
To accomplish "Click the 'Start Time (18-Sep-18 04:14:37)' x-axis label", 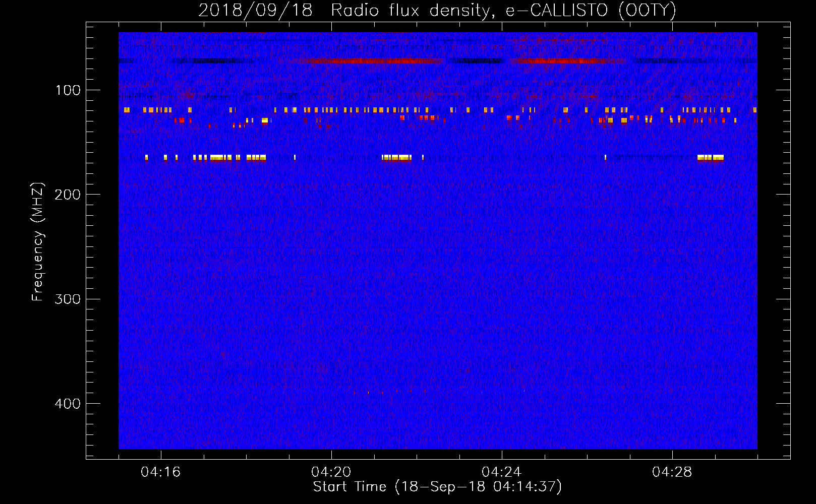I will point(437,487).
